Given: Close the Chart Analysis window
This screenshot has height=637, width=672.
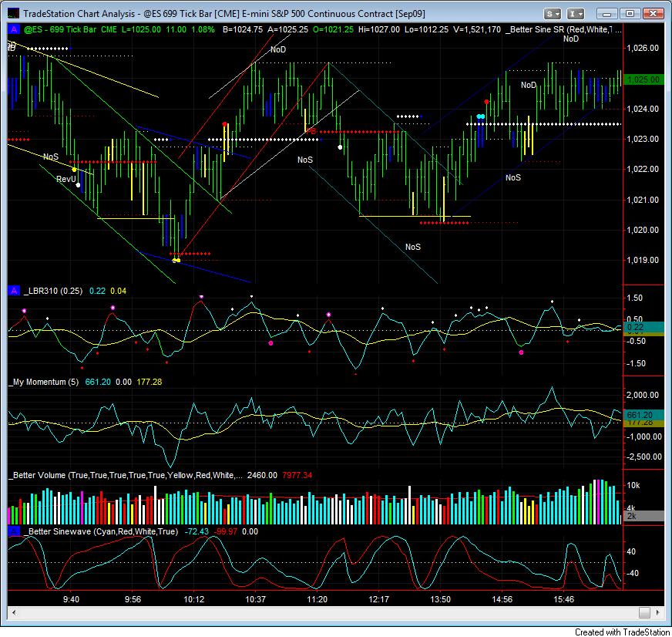Looking at the screenshot, I should point(654,14).
